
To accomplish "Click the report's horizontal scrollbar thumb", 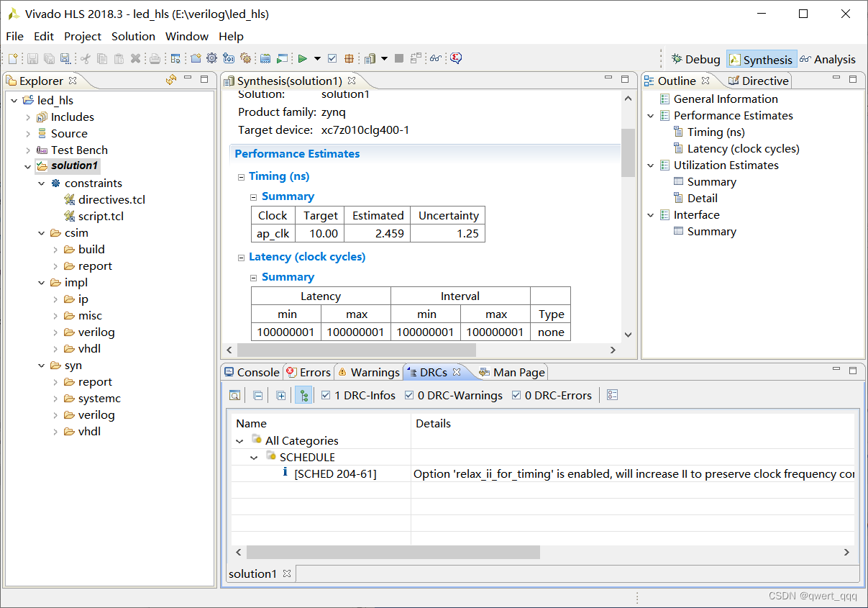I will point(357,350).
